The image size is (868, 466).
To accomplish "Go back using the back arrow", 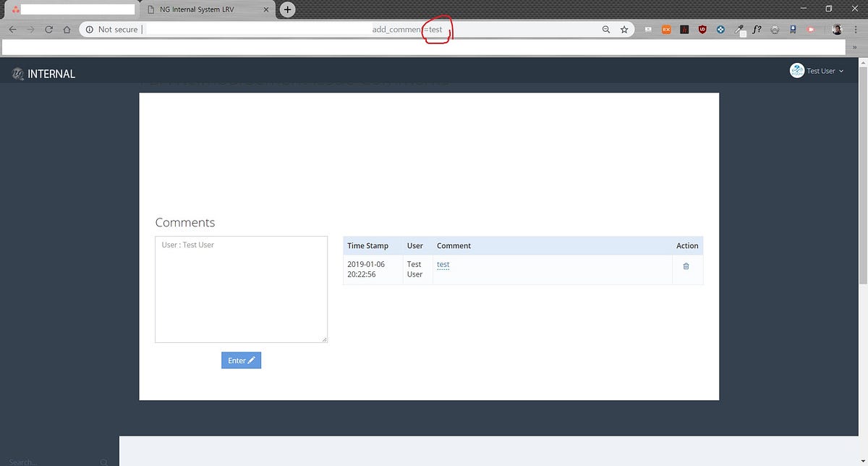I will click(12, 29).
